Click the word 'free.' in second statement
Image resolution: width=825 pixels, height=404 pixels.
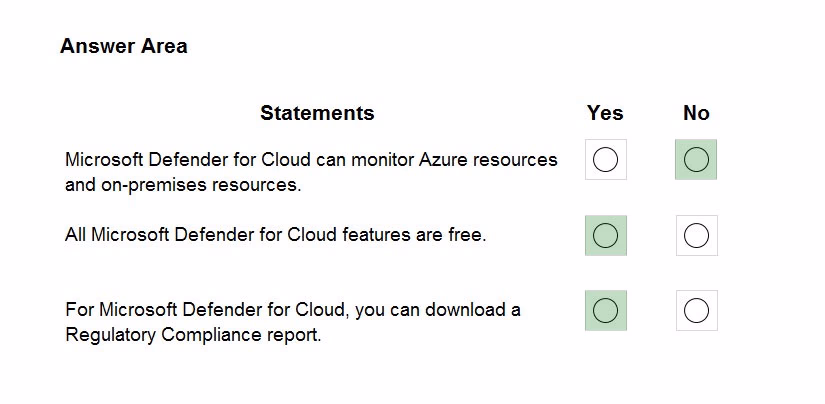pyautogui.click(x=468, y=235)
